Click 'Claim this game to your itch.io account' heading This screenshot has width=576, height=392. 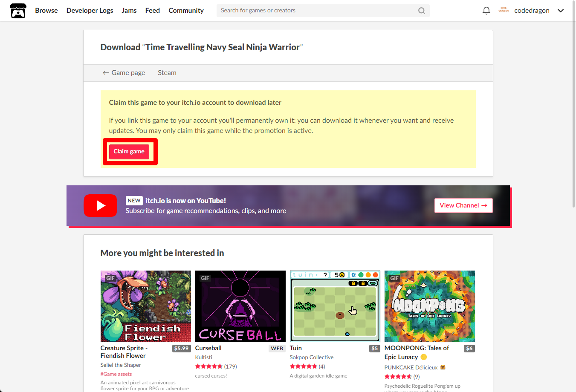pos(195,103)
